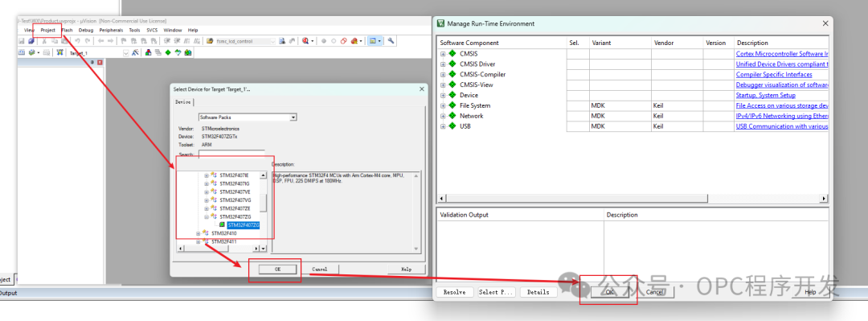Open Options for Target magic wand icon
868x321 pixels.
pyautogui.click(x=135, y=52)
